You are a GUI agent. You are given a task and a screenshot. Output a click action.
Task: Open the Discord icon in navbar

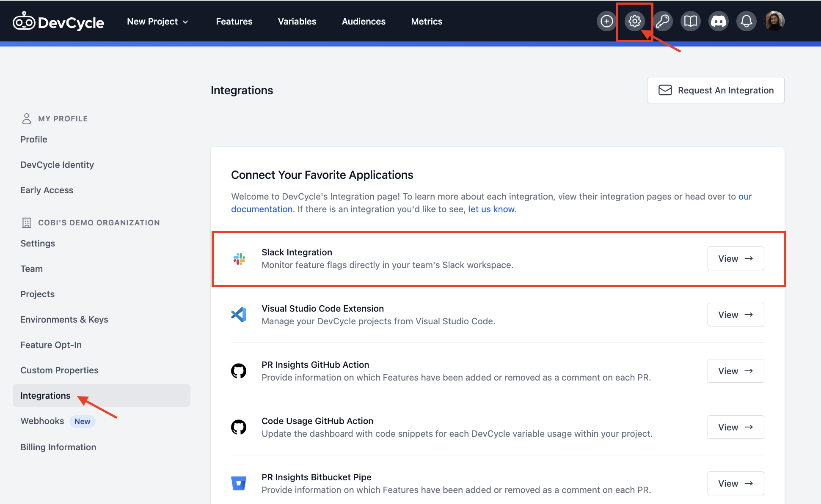coord(719,21)
